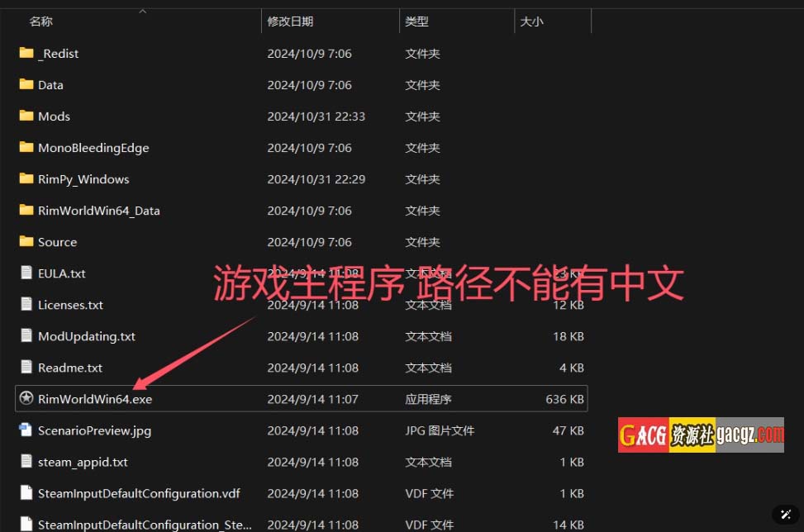Sort files by the 类型 column header
This screenshot has height=532, width=804.
click(416, 21)
